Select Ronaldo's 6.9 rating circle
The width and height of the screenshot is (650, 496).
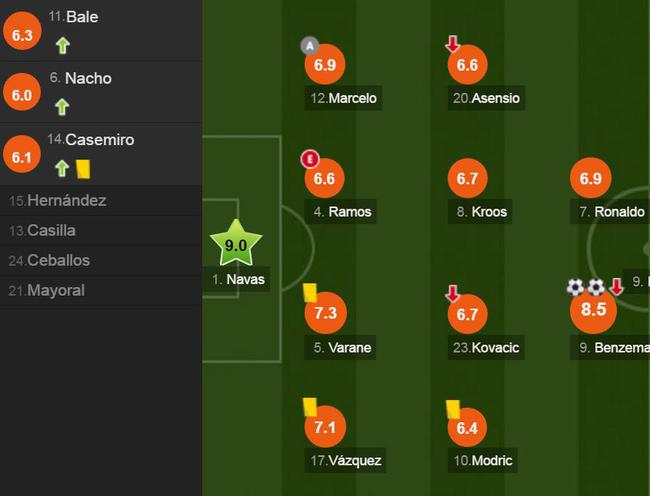[x=590, y=178]
